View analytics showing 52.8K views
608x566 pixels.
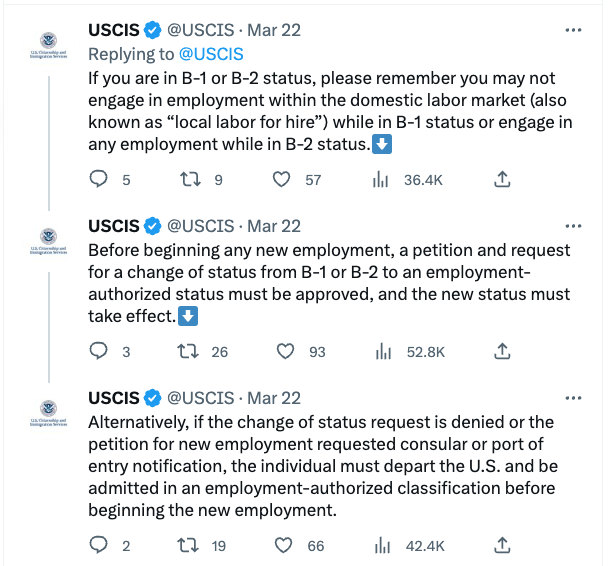381,351
